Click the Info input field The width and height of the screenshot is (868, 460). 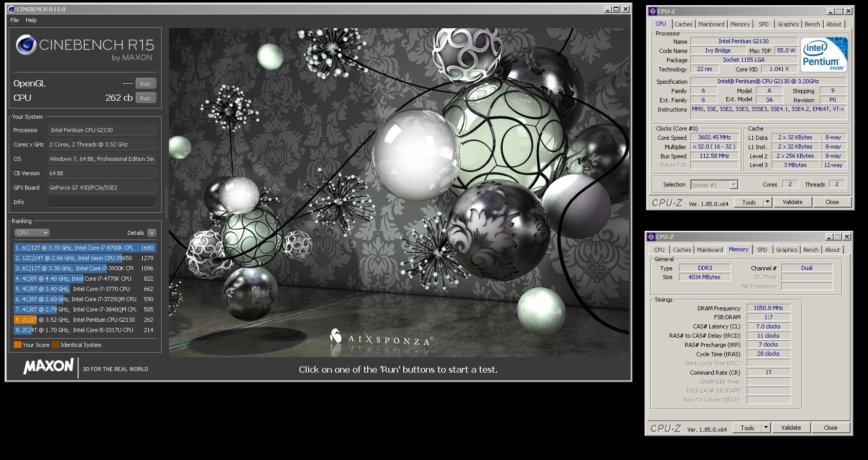click(101, 202)
